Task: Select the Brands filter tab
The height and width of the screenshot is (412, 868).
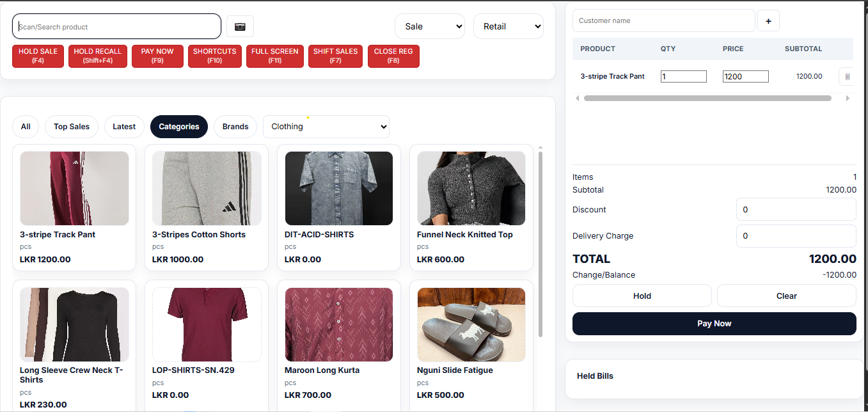Action: tap(235, 127)
